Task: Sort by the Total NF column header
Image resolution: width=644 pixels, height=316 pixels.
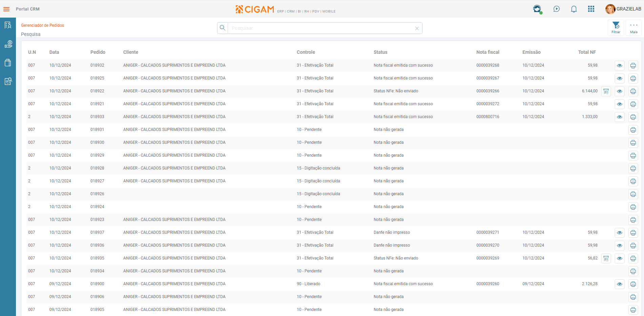Action: point(587,52)
